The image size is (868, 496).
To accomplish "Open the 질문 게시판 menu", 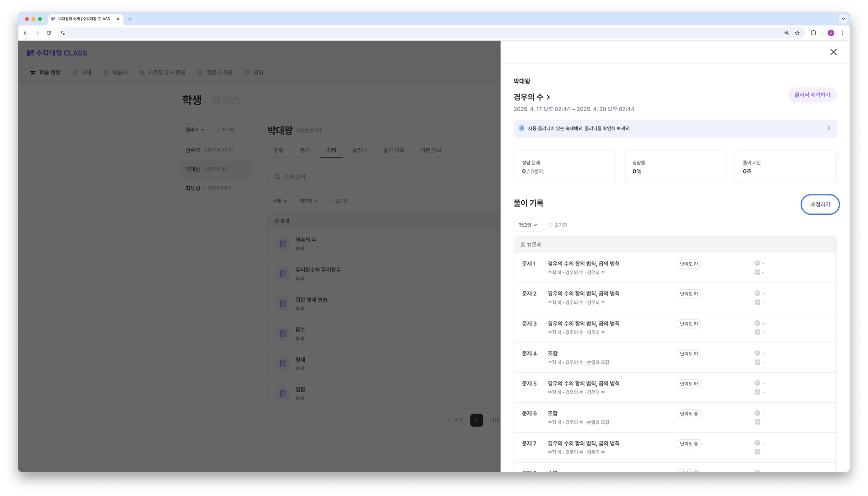I will point(215,72).
